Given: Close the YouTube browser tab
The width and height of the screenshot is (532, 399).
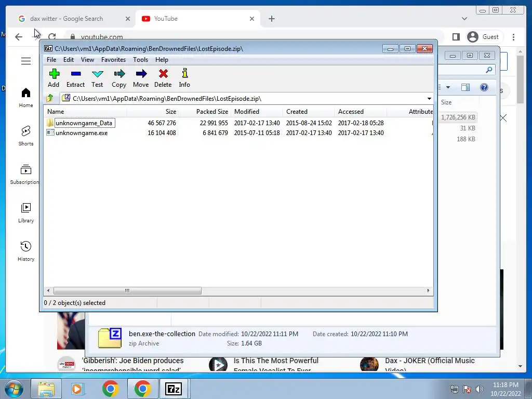Looking at the screenshot, I should pyautogui.click(x=252, y=19).
